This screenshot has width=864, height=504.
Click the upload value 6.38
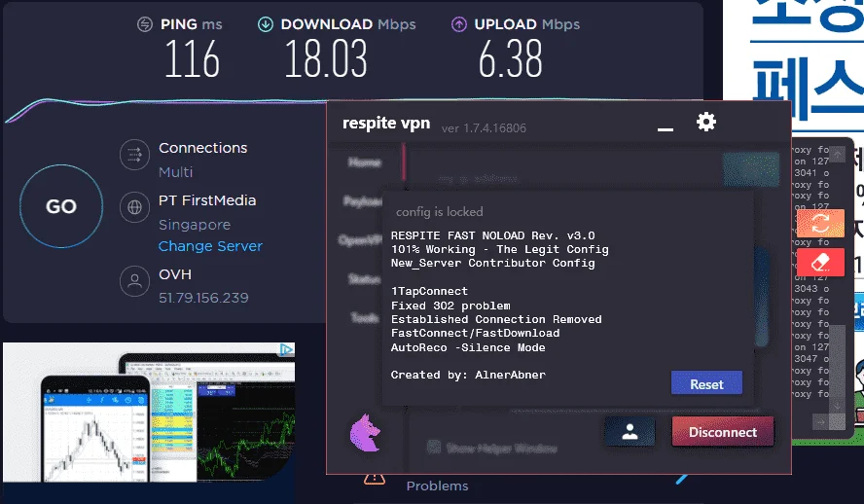pos(510,59)
